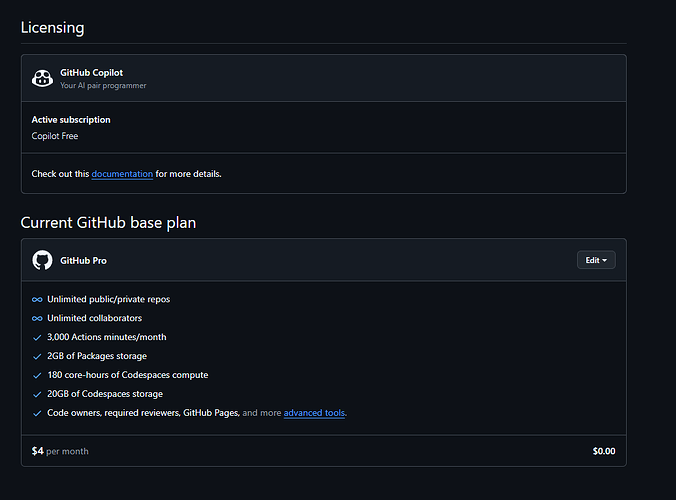Click '180 core-hours of Codespaces compute' text
This screenshot has width=676, height=500.
coord(128,375)
